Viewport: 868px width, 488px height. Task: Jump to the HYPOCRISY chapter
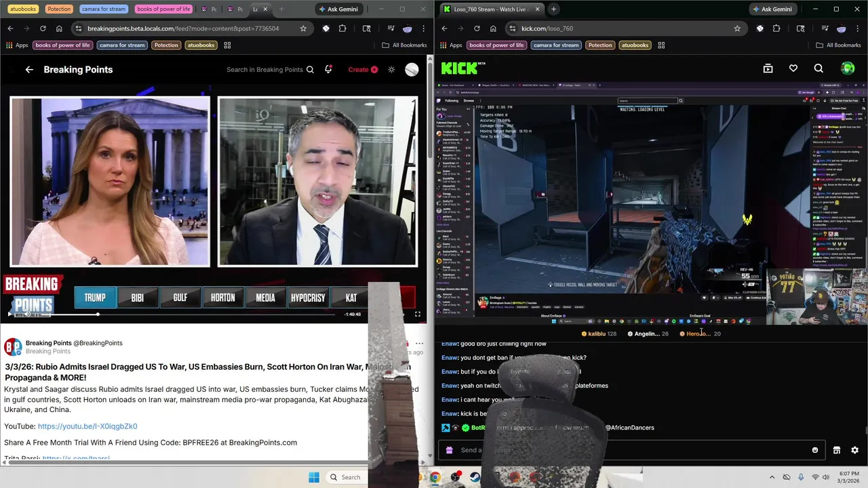point(308,298)
